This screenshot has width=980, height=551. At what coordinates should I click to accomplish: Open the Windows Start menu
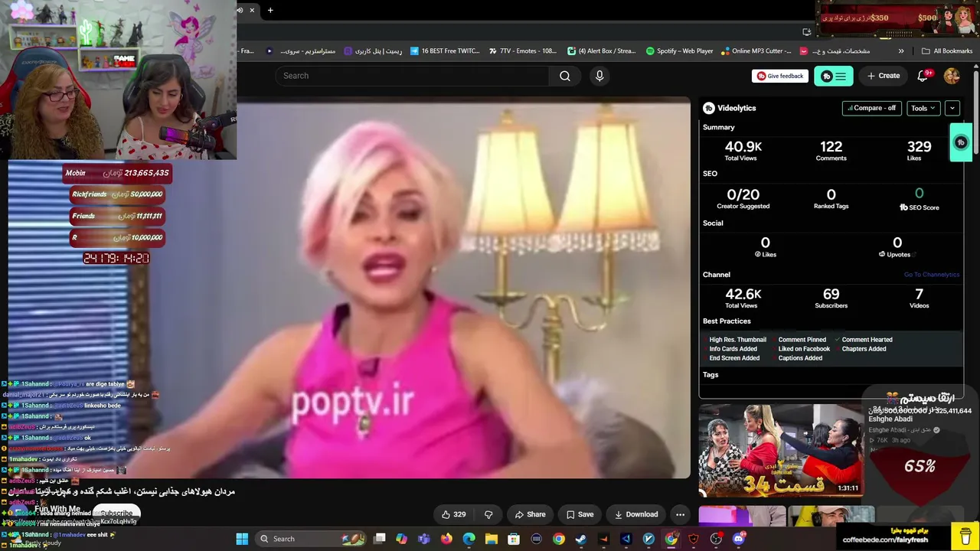pyautogui.click(x=242, y=539)
